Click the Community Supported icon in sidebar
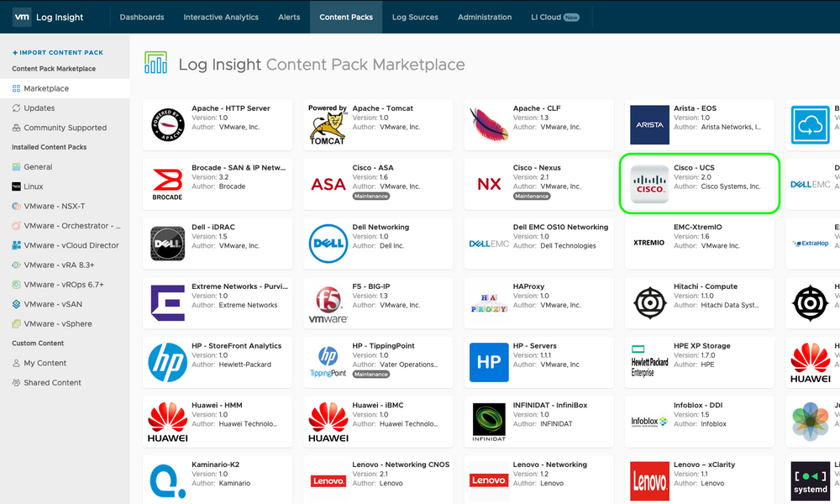The height and width of the screenshot is (504, 840). point(17,128)
